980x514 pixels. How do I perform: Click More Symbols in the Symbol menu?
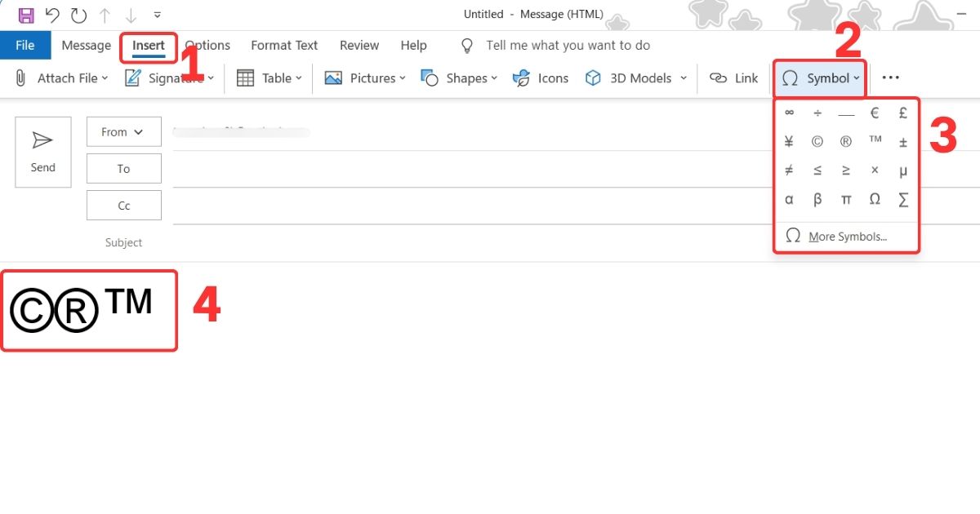[846, 236]
